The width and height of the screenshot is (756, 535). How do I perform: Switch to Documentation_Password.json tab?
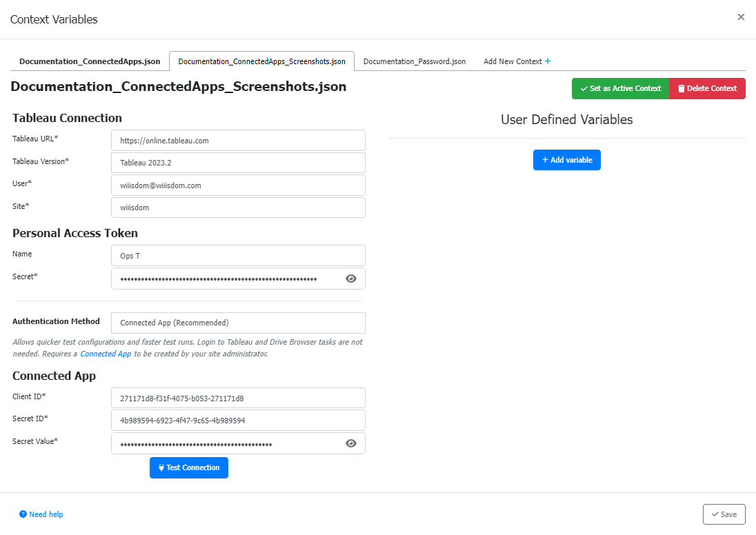tap(414, 61)
